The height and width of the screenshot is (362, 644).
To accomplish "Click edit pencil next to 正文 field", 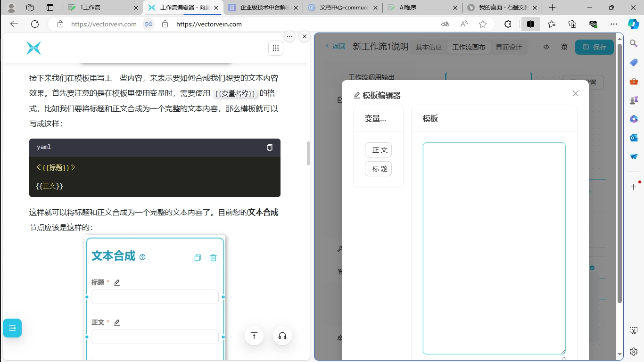I will pyautogui.click(x=117, y=322).
